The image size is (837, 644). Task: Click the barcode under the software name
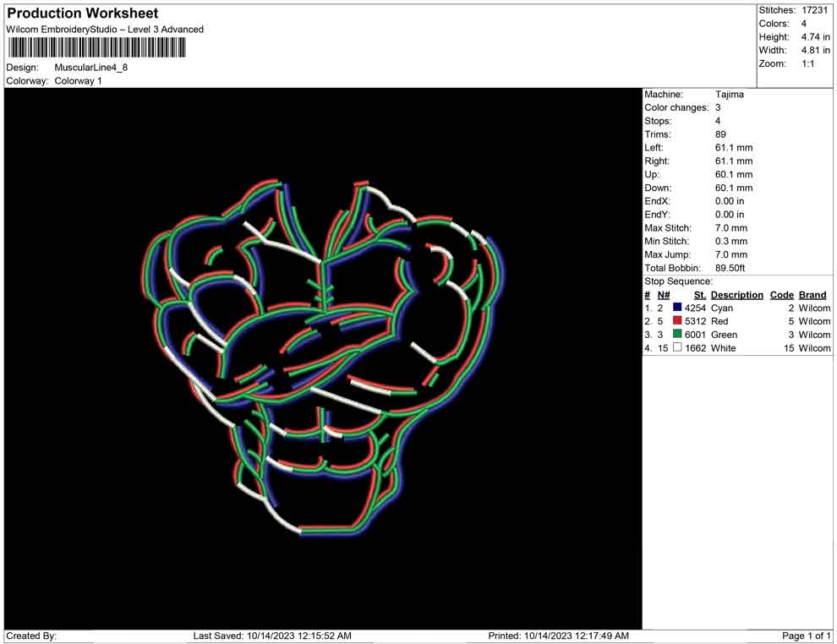[x=97, y=48]
